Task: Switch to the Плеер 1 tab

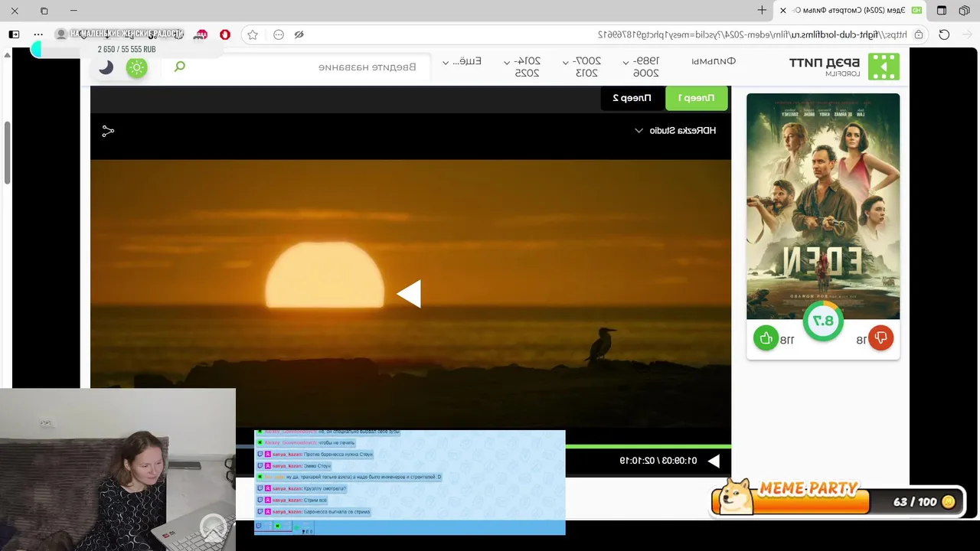Action: 696,98
